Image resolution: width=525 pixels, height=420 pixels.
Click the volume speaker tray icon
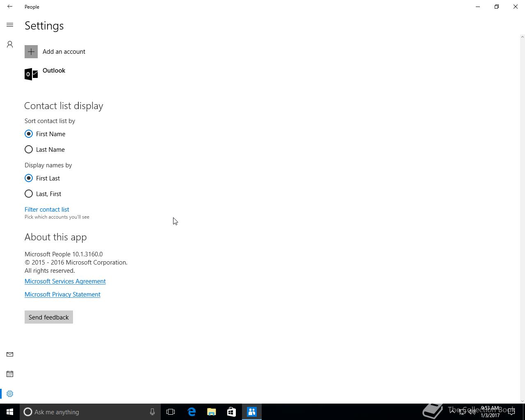coord(472,412)
